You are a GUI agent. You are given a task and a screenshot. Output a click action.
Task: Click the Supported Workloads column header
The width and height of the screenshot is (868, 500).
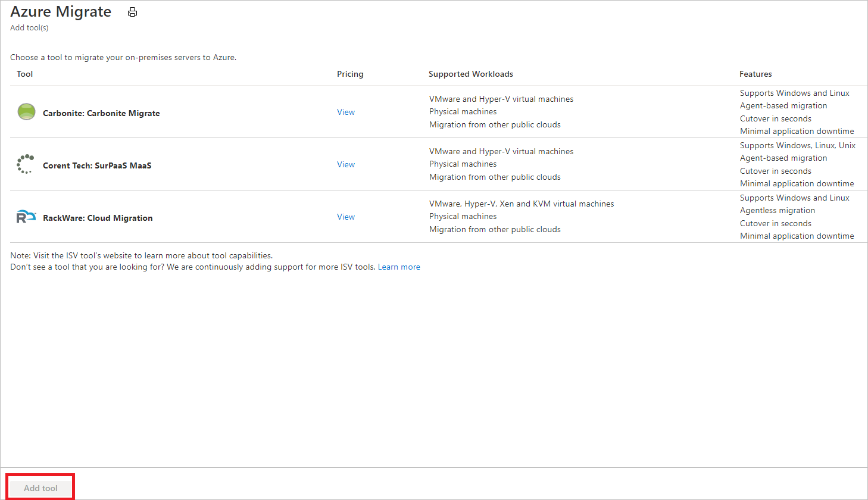tap(471, 74)
